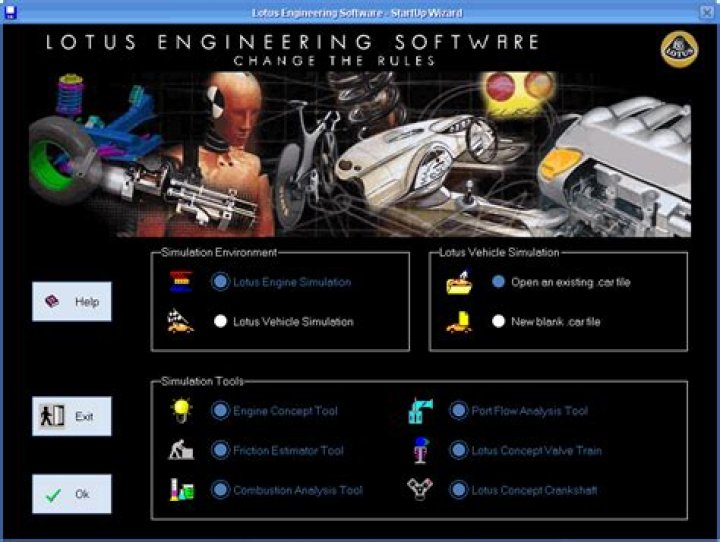The image size is (720, 542).
Task: Click the Port Flow Analysis Tool icon
Action: (421, 411)
